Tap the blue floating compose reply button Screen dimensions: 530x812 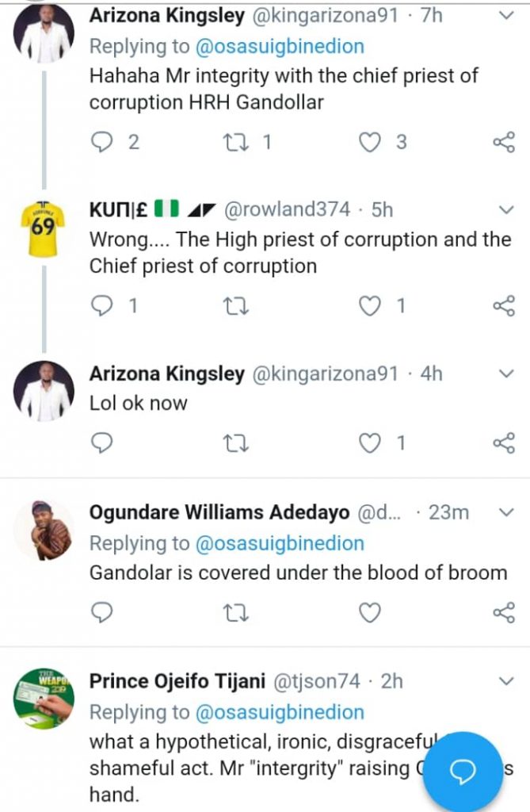coord(462,772)
